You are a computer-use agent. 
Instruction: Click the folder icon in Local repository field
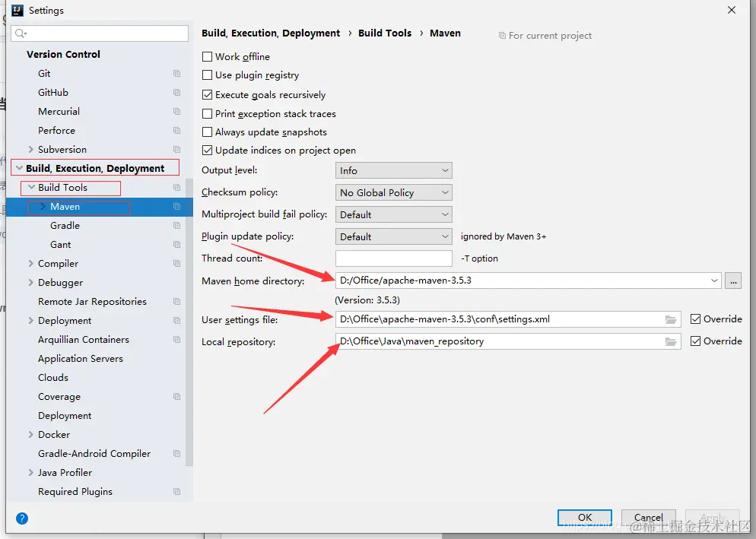671,342
